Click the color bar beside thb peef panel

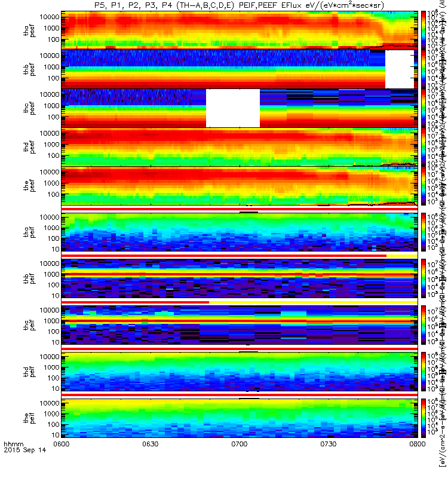pos(424,69)
